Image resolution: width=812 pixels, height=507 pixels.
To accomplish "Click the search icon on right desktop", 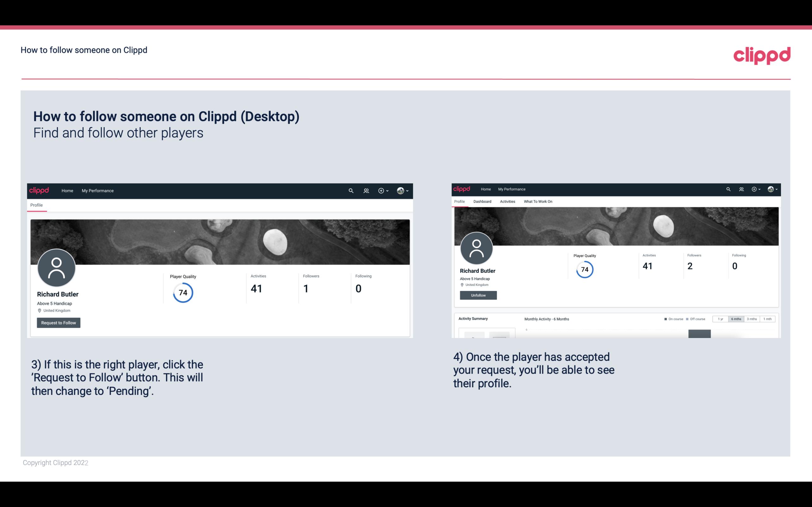I will coord(728,189).
